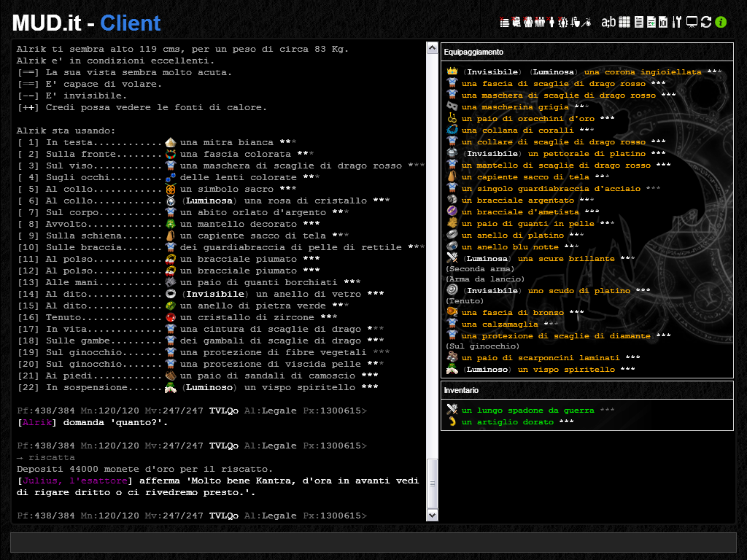Click the zircon crystal red icon
747x560 pixels.
pyautogui.click(x=171, y=317)
